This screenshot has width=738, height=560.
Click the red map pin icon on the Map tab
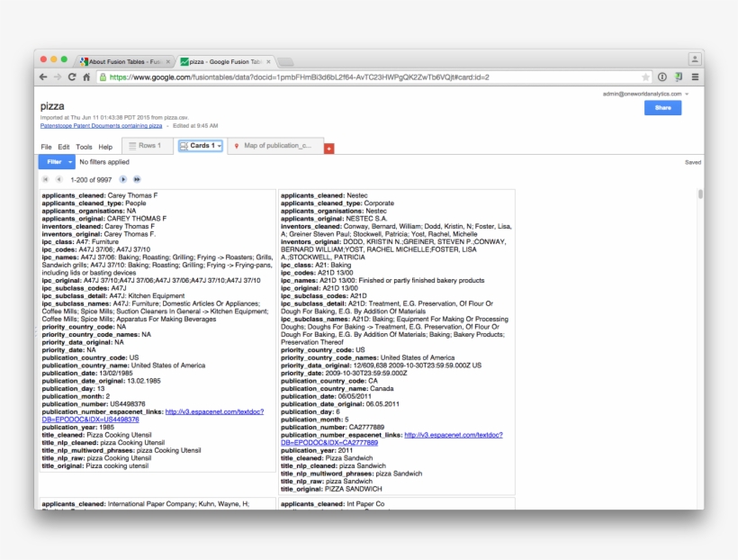click(x=236, y=147)
